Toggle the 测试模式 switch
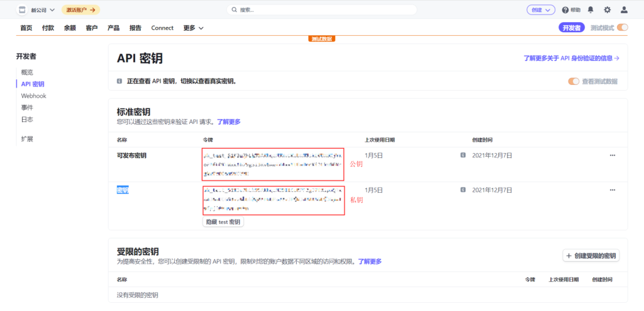The width and height of the screenshot is (644, 311). coord(623,28)
